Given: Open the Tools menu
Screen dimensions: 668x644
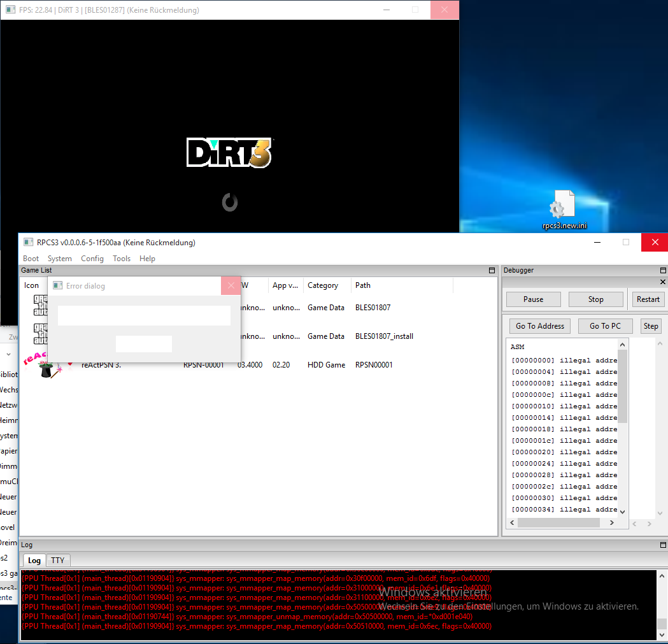Looking at the screenshot, I should (122, 259).
